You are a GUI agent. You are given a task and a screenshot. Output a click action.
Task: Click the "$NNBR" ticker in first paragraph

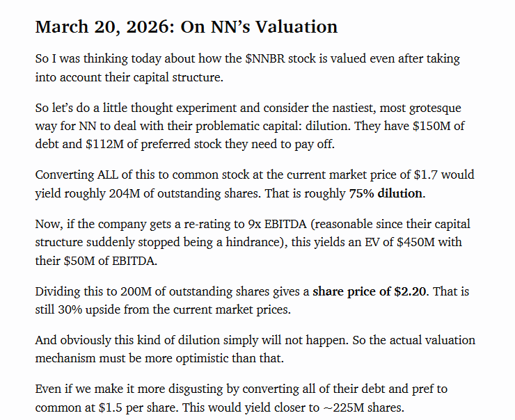tap(260, 59)
